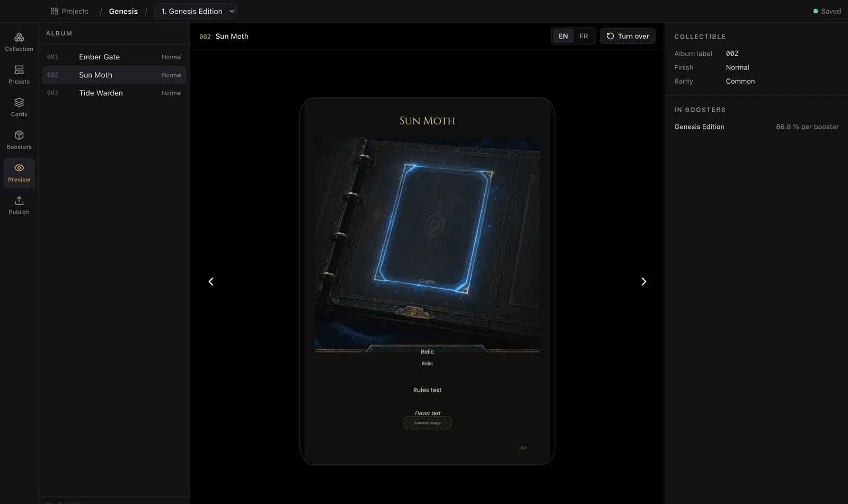
Task: Open the Publish upload section
Action: coord(19,206)
